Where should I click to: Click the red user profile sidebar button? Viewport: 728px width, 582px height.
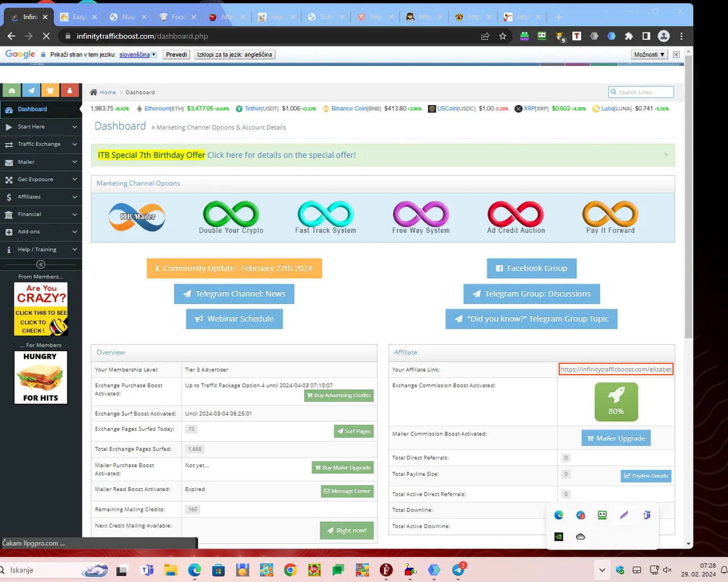(x=69, y=90)
